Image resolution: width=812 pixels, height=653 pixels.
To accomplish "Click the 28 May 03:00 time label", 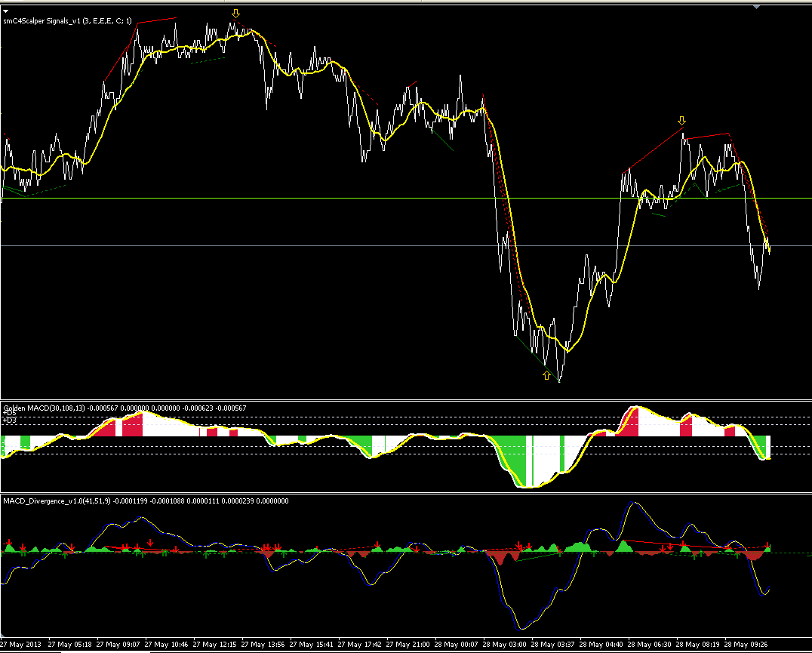I will click(504, 644).
